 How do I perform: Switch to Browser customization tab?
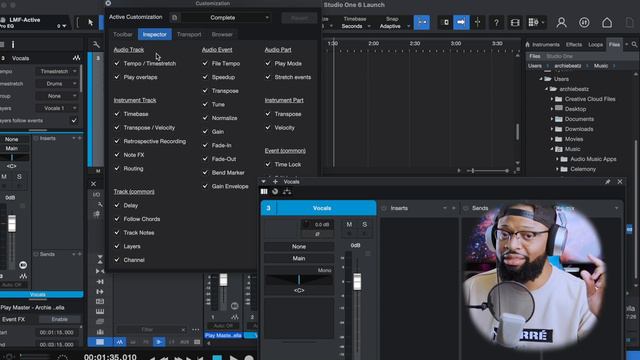click(222, 34)
